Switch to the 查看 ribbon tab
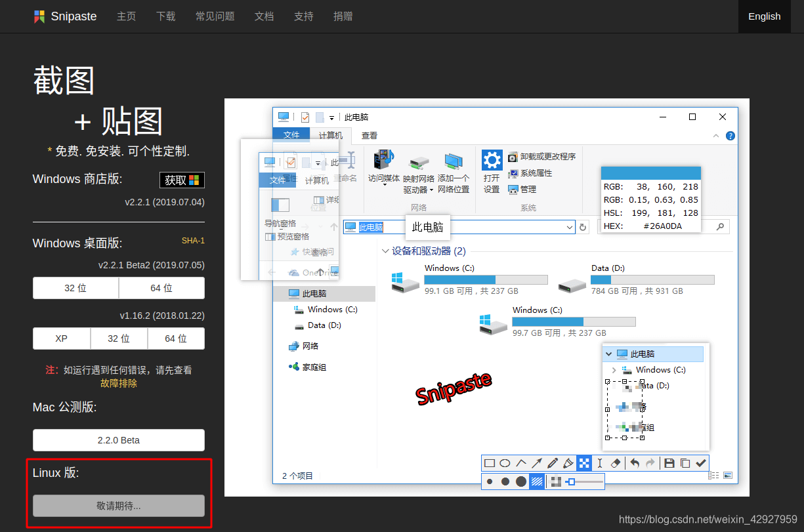 coord(370,135)
